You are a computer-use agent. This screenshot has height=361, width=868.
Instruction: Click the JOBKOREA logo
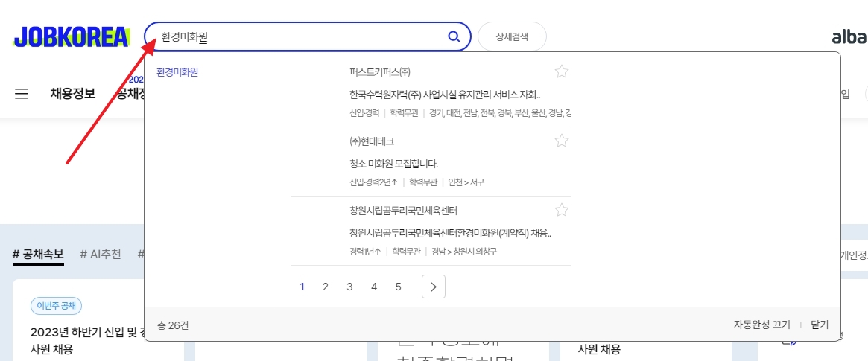point(72,37)
